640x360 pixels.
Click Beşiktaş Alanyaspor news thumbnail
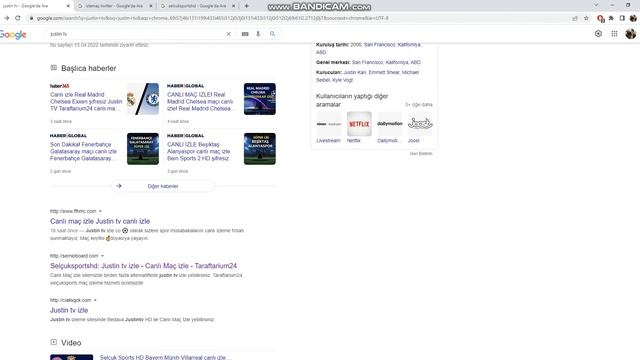[260, 149]
